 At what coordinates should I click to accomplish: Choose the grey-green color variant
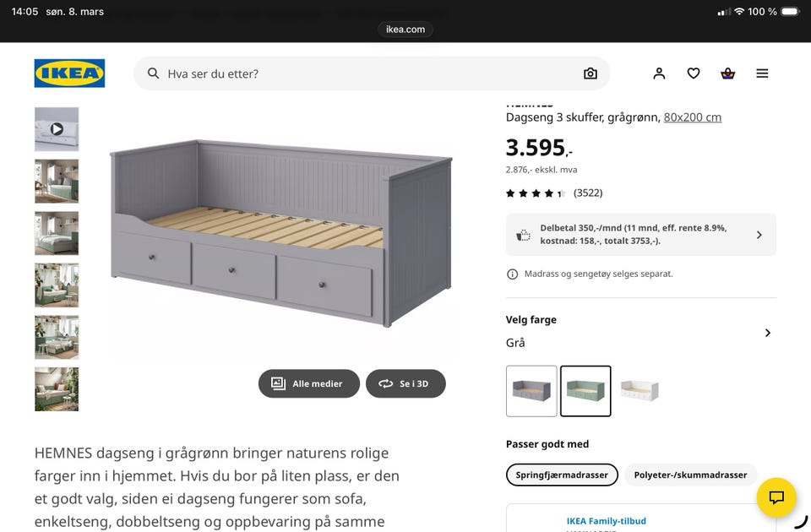click(x=585, y=391)
